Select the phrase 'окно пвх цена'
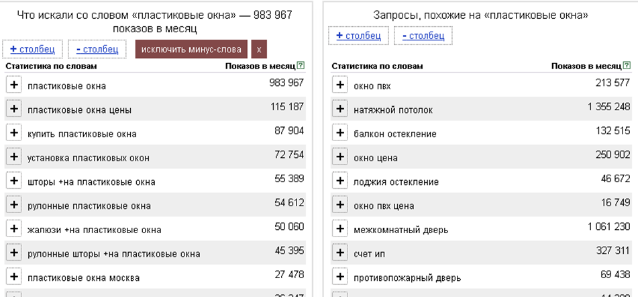 [384, 206]
